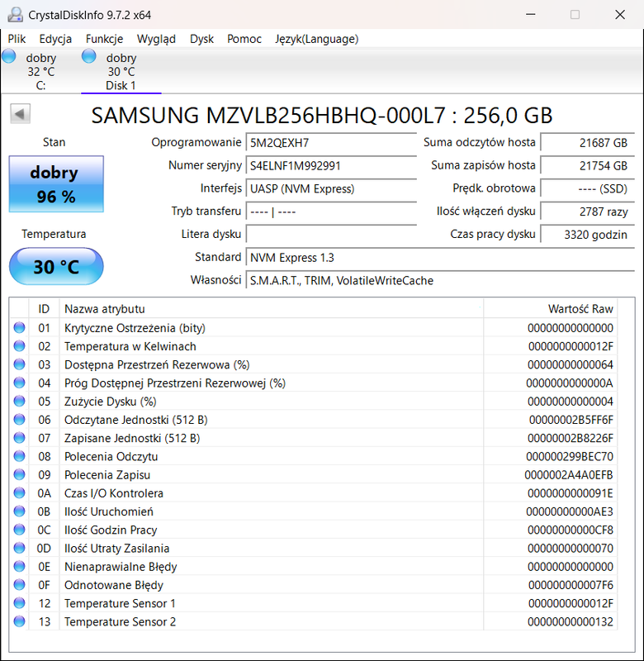Open the Pomoc menu
The image size is (644, 661).
coord(244,39)
